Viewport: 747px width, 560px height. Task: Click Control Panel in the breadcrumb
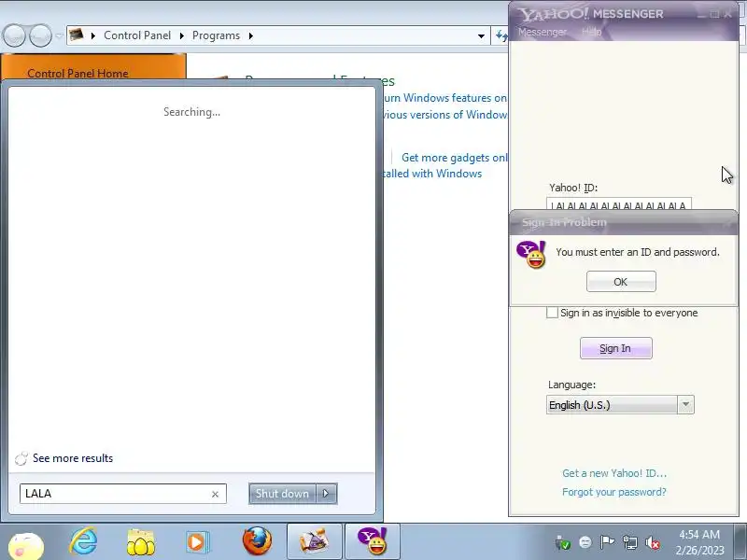pyautogui.click(x=137, y=35)
